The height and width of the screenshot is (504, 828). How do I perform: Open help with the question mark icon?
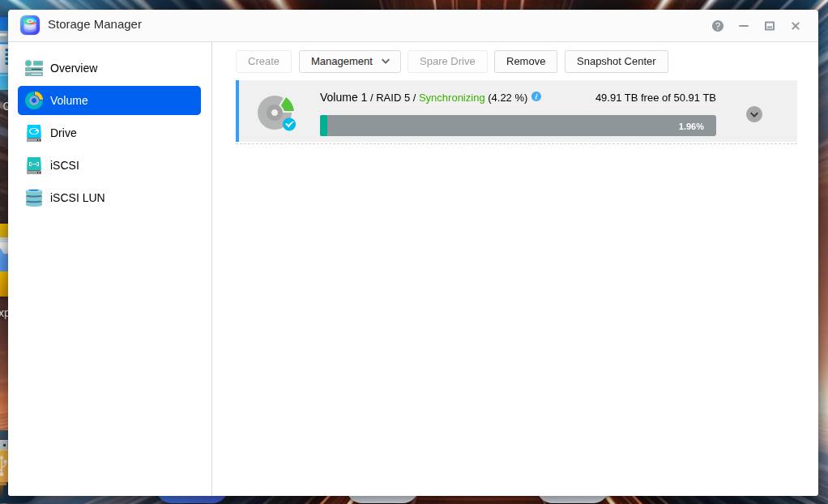pos(717,26)
